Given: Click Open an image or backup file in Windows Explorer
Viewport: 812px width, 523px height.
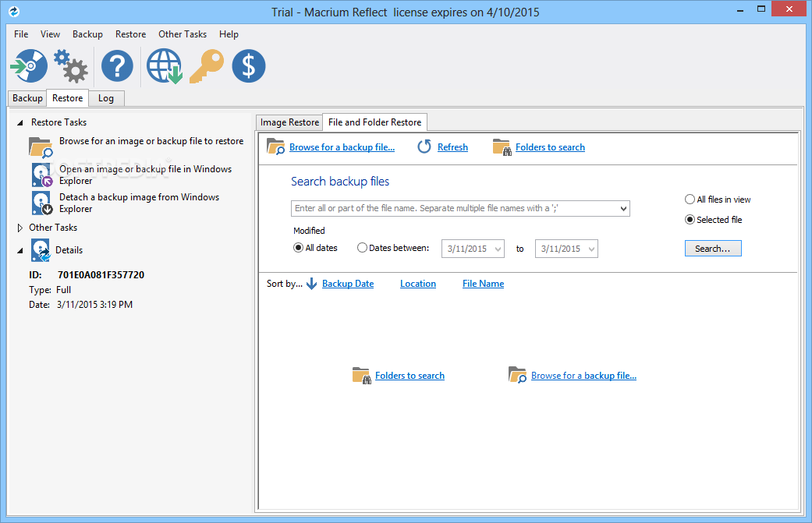Looking at the screenshot, I should 146,175.
